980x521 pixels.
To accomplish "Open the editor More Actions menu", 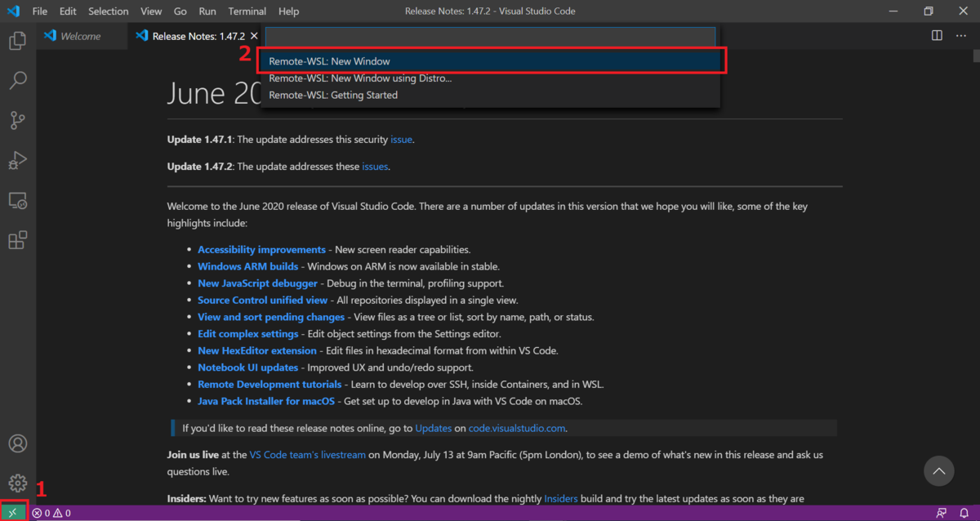I will click(x=960, y=36).
